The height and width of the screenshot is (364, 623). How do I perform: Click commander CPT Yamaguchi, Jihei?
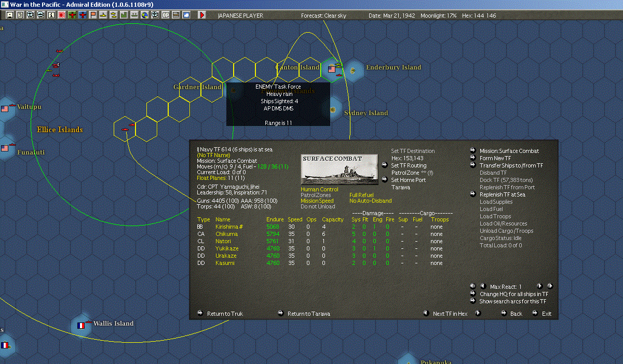click(228, 187)
